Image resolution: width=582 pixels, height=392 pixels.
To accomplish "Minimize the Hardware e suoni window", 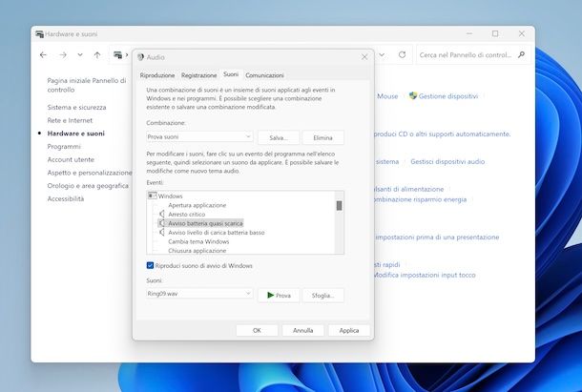I will pos(469,33).
